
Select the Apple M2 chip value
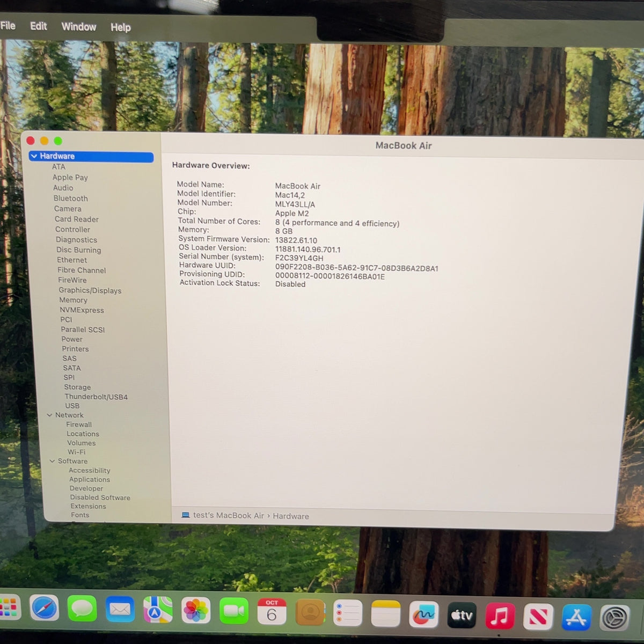(x=292, y=213)
